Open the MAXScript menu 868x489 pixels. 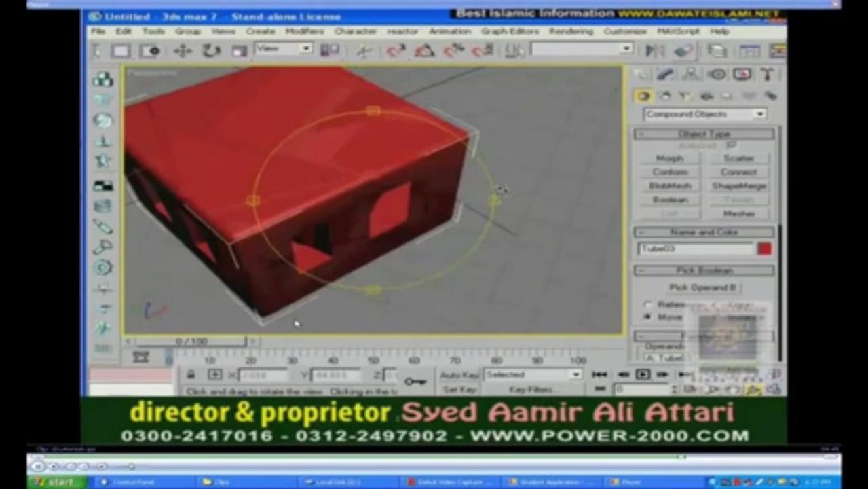(x=679, y=31)
